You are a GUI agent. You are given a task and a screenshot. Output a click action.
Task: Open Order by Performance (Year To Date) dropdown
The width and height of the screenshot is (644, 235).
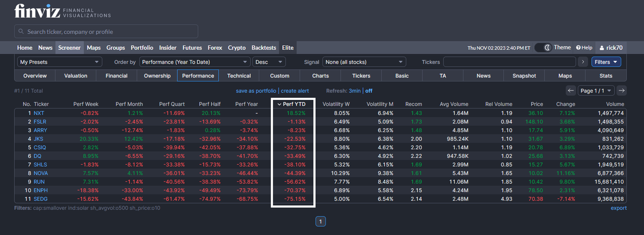(195, 62)
